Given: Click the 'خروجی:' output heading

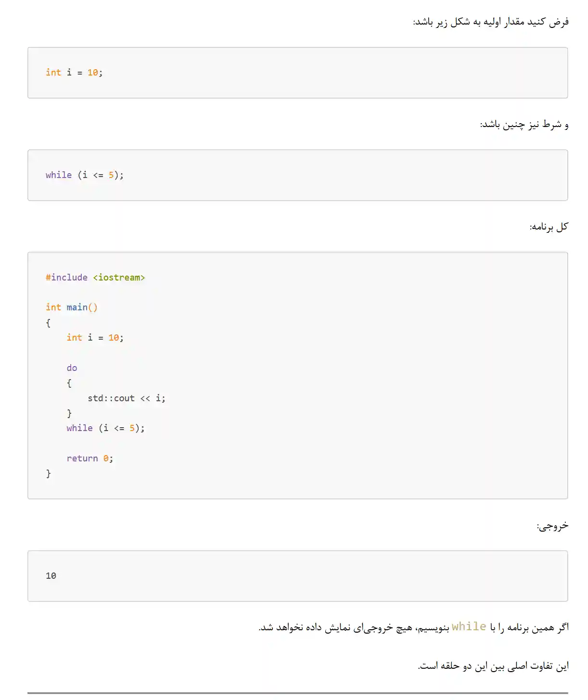Looking at the screenshot, I should [x=552, y=525].
